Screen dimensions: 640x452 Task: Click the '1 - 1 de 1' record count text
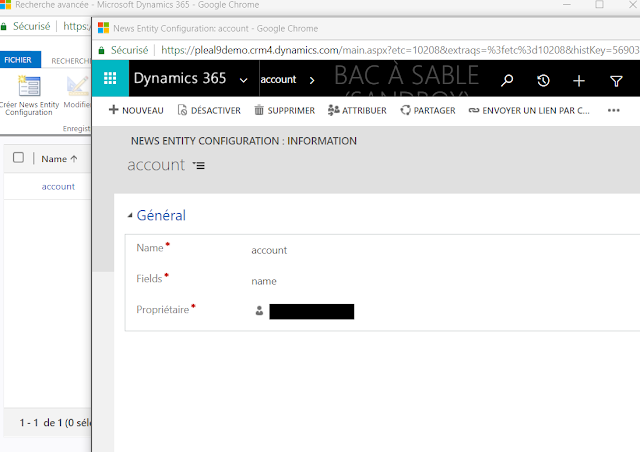point(41,423)
